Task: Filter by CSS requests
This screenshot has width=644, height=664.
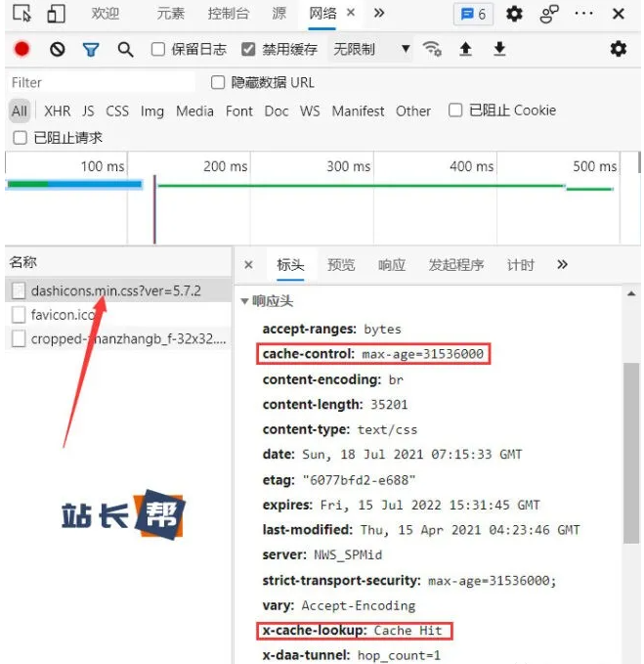Action: click(117, 111)
